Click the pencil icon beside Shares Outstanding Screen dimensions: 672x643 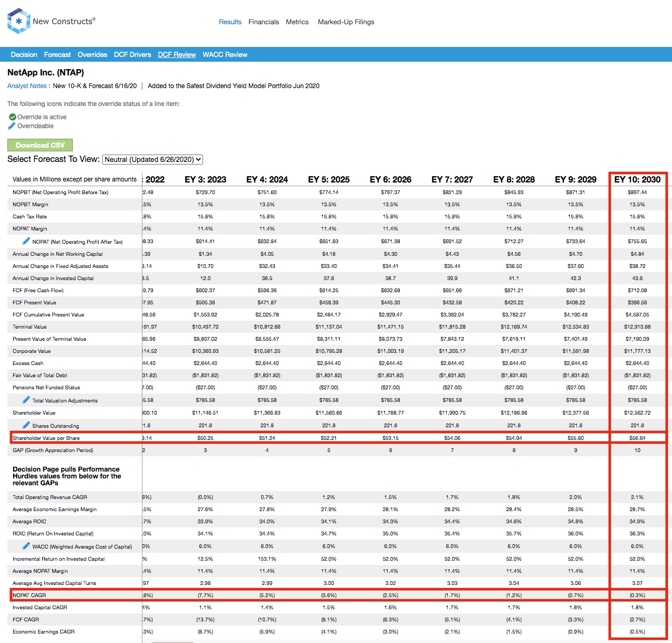coord(26,425)
